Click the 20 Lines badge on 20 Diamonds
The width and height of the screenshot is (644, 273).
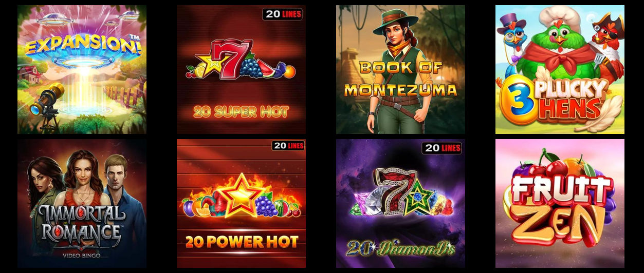442,148
